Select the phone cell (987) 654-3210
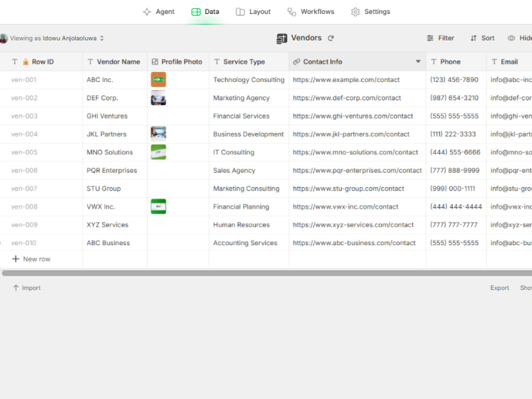The image size is (532, 399). tap(456, 98)
